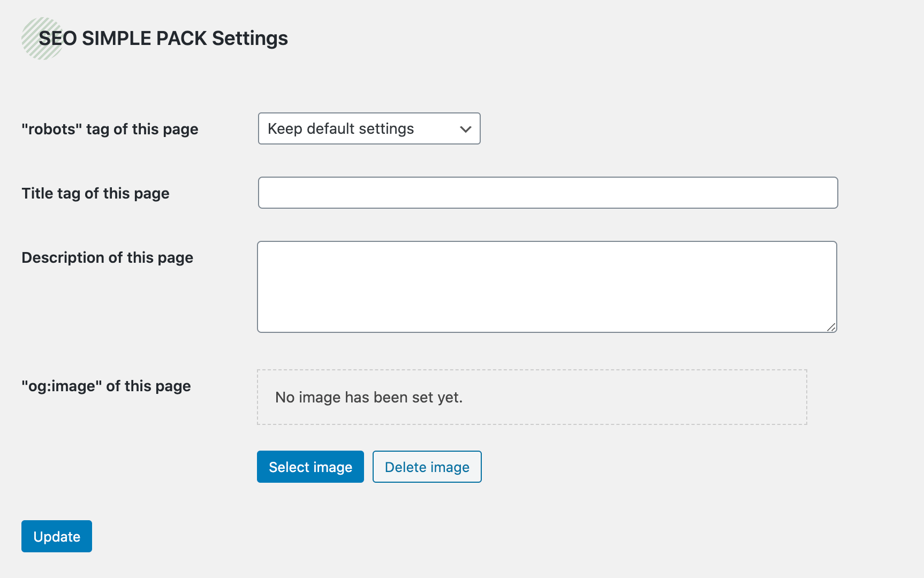Focus the Description textarea

[547, 287]
